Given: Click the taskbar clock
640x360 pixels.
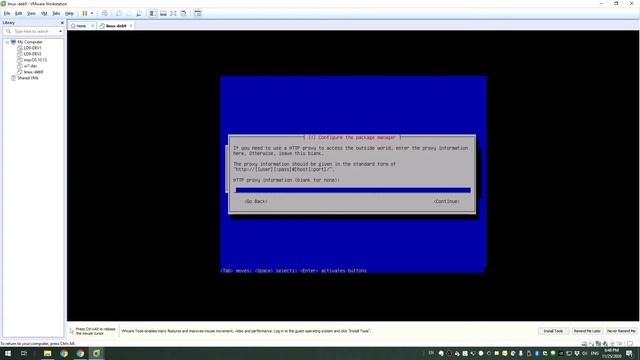Looking at the screenshot, I should pyautogui.click(x=611, y=353).
